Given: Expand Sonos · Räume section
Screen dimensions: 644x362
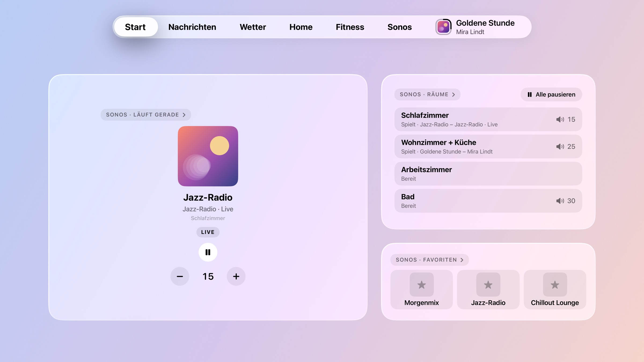Looking at the screenshot, I should 427,94.
